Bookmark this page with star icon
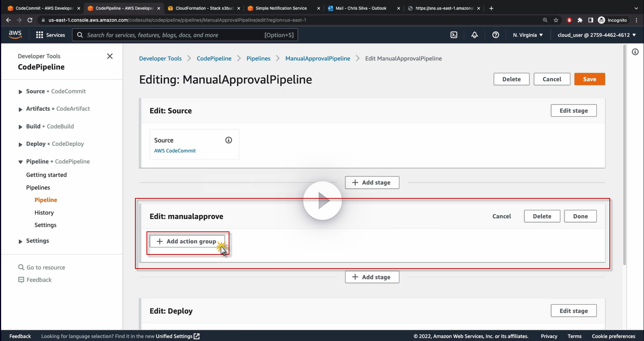 coord(556,20)
